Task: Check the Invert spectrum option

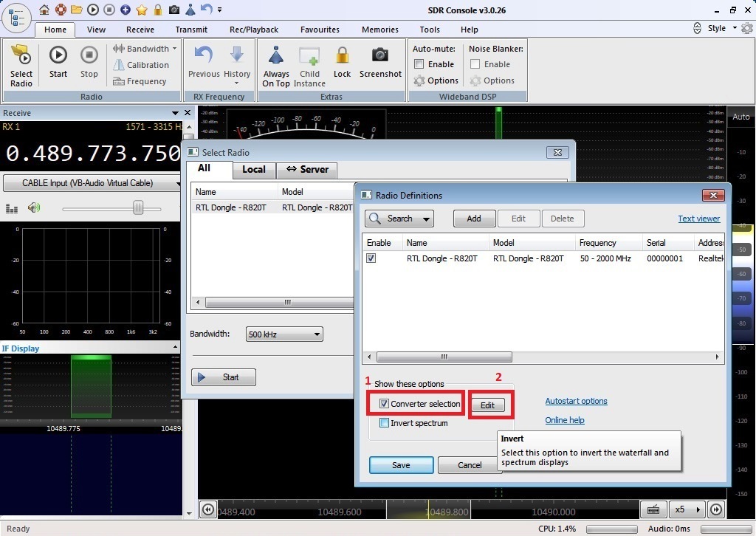Action: point(384,423)
